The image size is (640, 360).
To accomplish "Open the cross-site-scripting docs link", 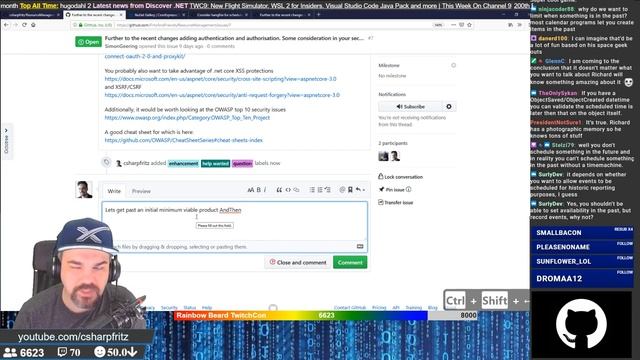I will point(220,79).
